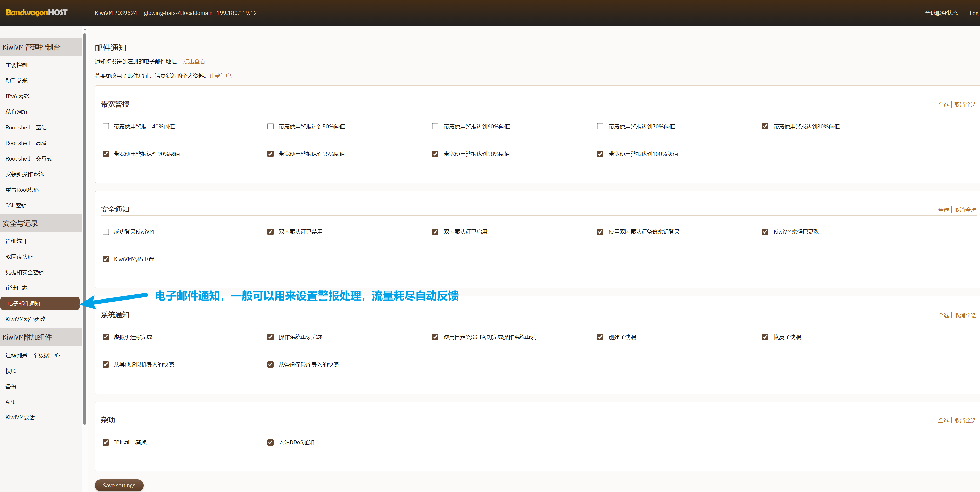Click the BandwagonHOST logo

37,12
